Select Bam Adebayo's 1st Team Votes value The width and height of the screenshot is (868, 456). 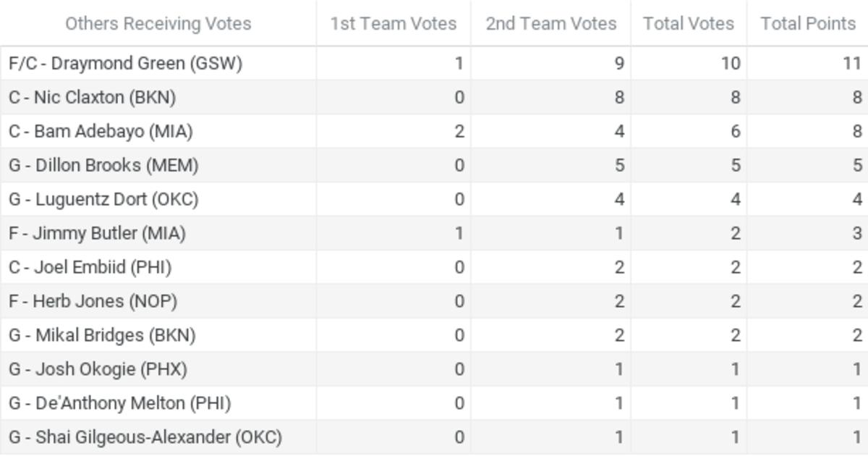[459, 132]
